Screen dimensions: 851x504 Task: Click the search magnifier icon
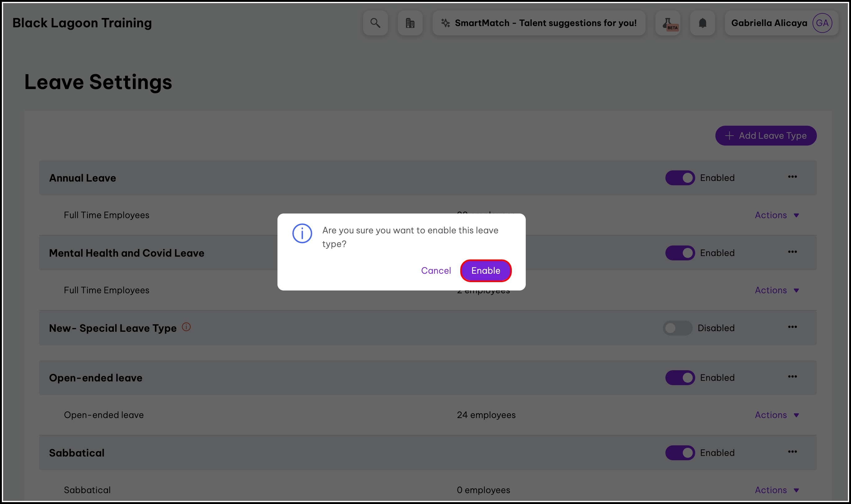tap(375, 23)
